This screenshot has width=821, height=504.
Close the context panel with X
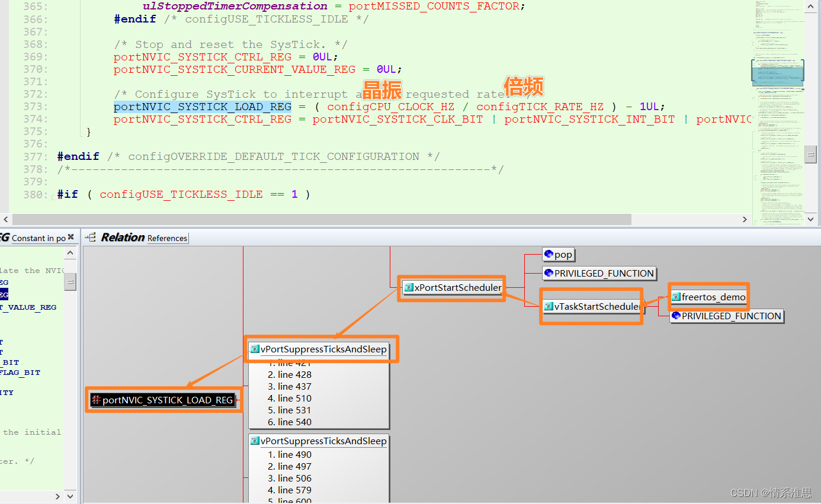pyautogui.click(x=70, y=237)
